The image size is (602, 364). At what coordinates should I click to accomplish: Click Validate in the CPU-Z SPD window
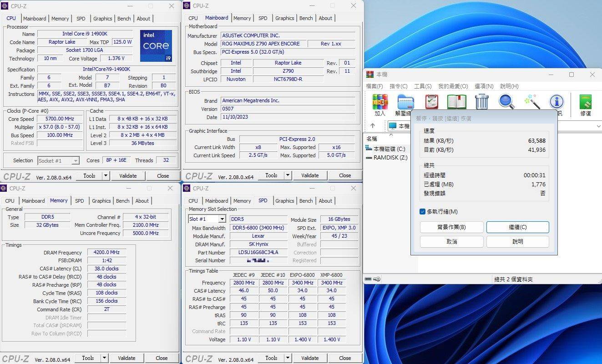(x=310, y=358)
